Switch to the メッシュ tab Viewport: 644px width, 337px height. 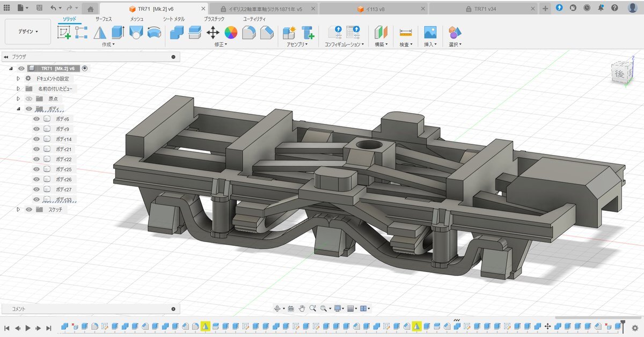click(x=138, y=19)
